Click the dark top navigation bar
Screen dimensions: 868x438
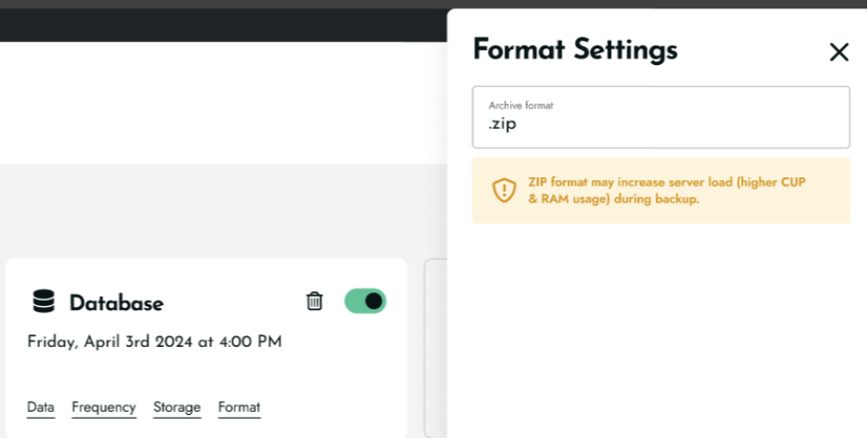point(223,25)
